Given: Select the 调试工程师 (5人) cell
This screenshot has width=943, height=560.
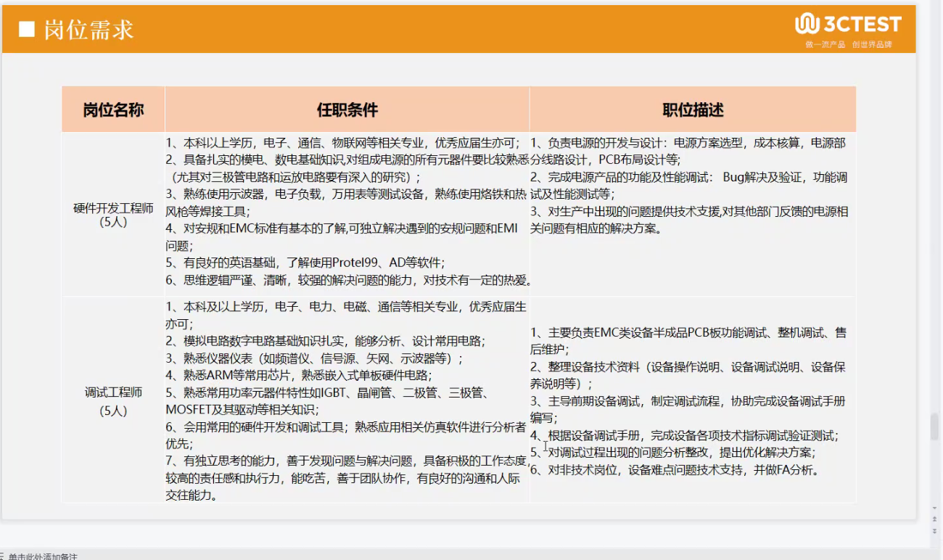Looking at the screenshot, I should click(113, 400).
